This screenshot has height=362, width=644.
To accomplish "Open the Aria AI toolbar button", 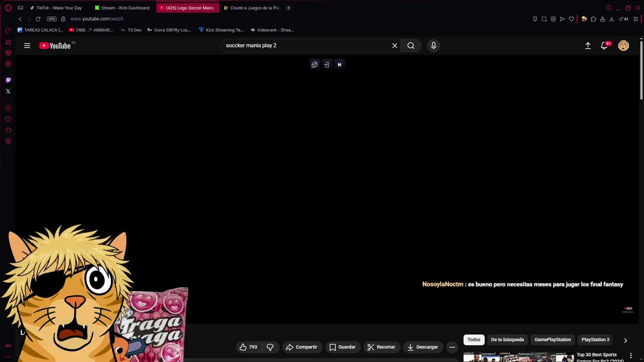I will tap(624, 19).
